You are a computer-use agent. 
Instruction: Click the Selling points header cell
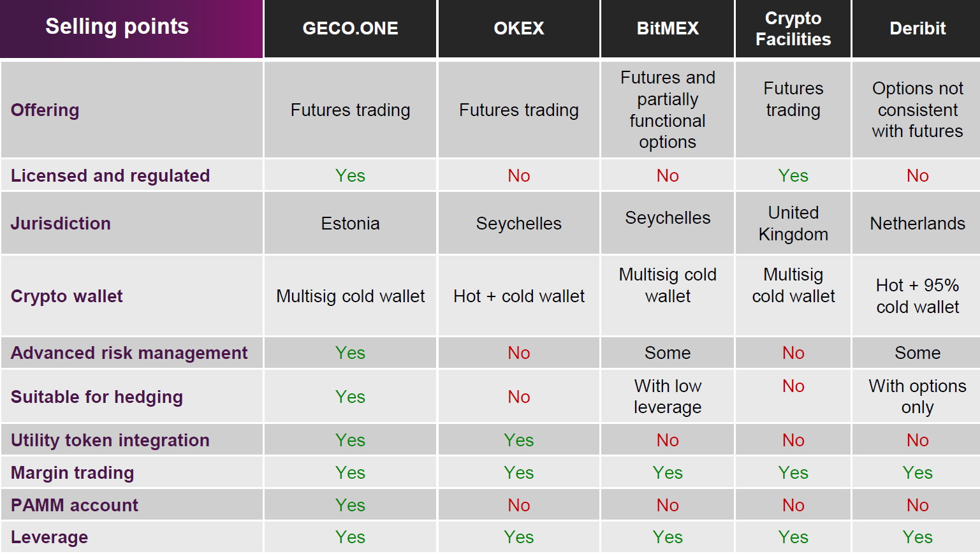(117, 27)
